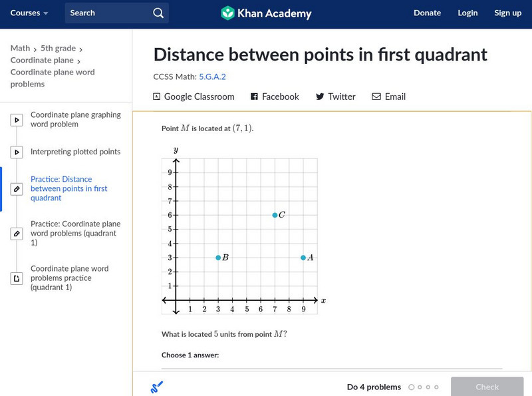
Task: Click the search magnifier icon
Action: click(x=158, y=13)
